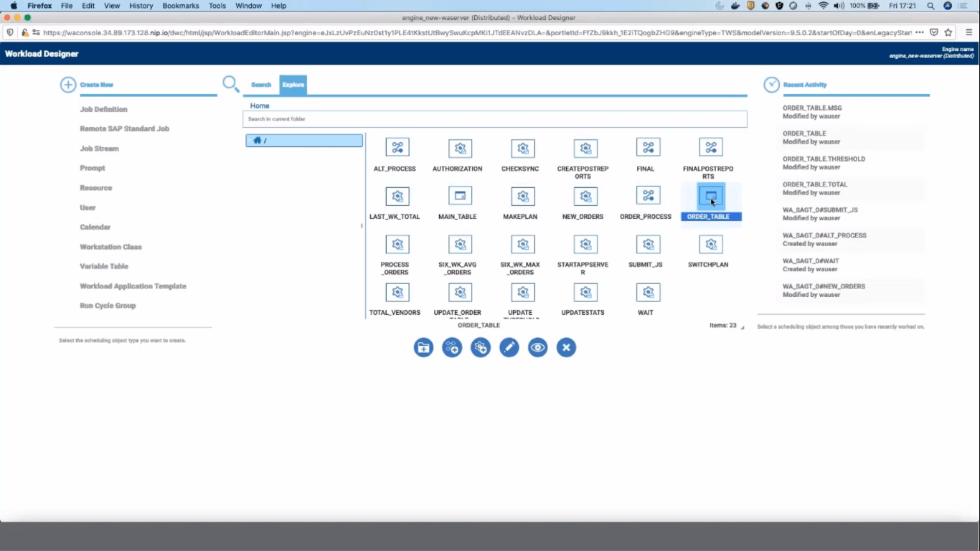The width and height of the screenshot is (980, 551).
Task: Select the root home folder tree node
Action: 304,141
